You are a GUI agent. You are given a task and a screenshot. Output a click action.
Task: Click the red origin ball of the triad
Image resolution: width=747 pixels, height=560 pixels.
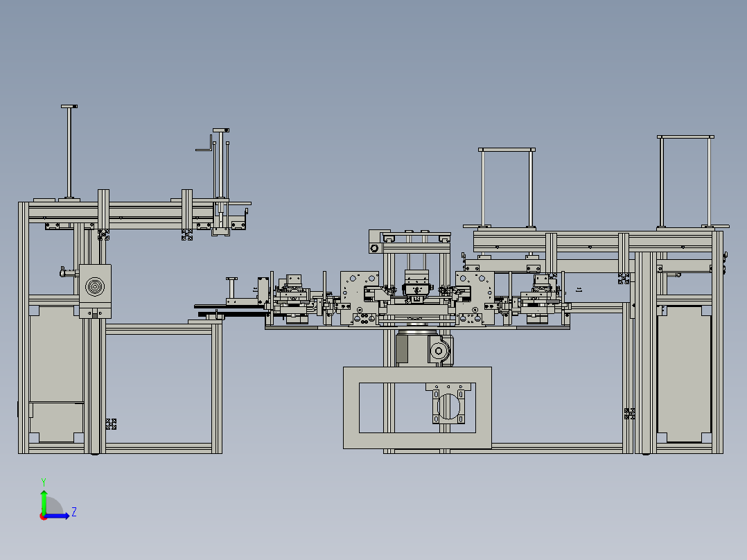point(43,516)
